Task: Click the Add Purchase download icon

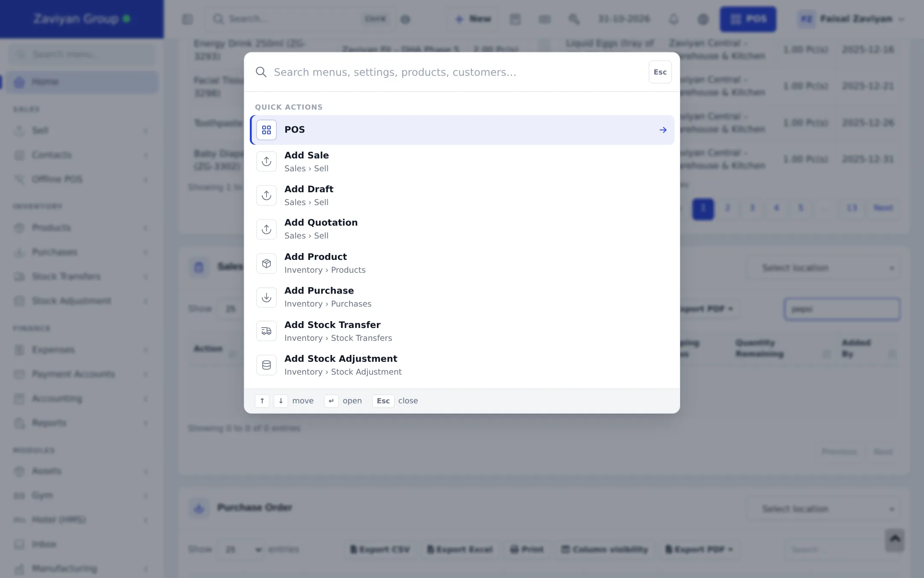Action: (267, 297)
